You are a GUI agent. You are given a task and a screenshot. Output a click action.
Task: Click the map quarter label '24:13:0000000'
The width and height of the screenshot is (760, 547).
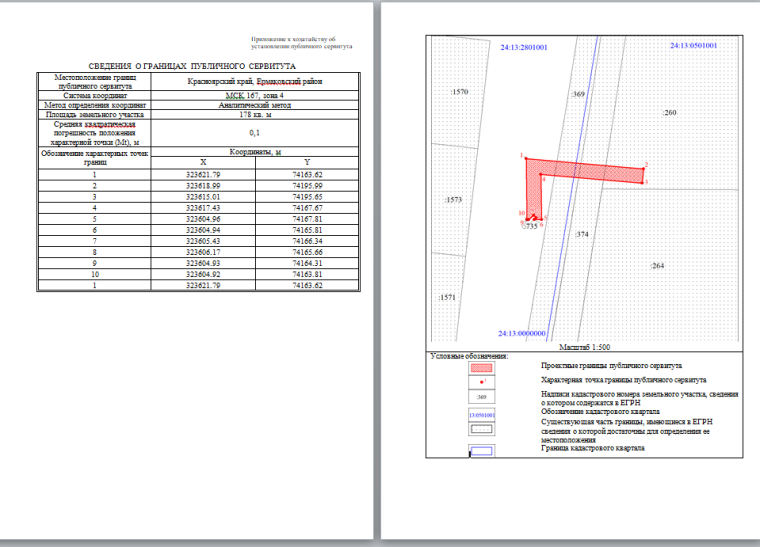[522, 334]
